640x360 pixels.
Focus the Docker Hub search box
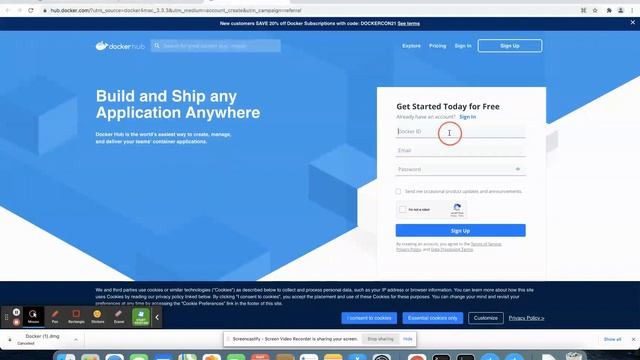pyautogui.click(x=216, y=46)
